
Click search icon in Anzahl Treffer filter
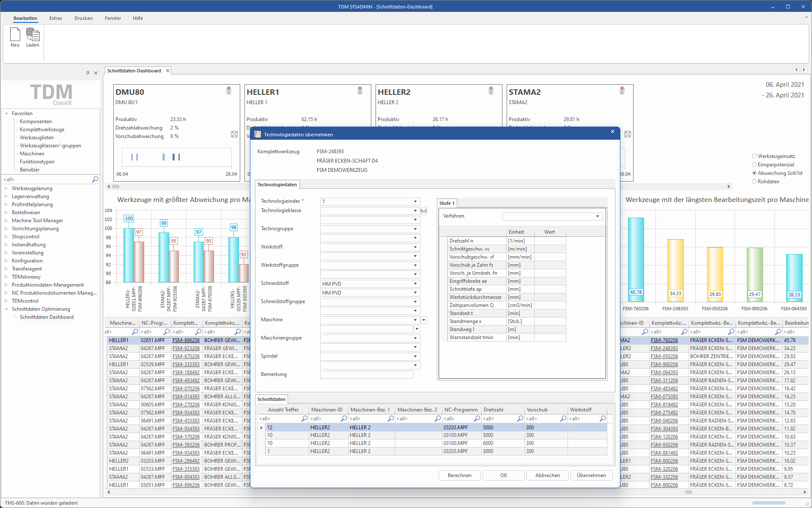(x=304, y=419)
